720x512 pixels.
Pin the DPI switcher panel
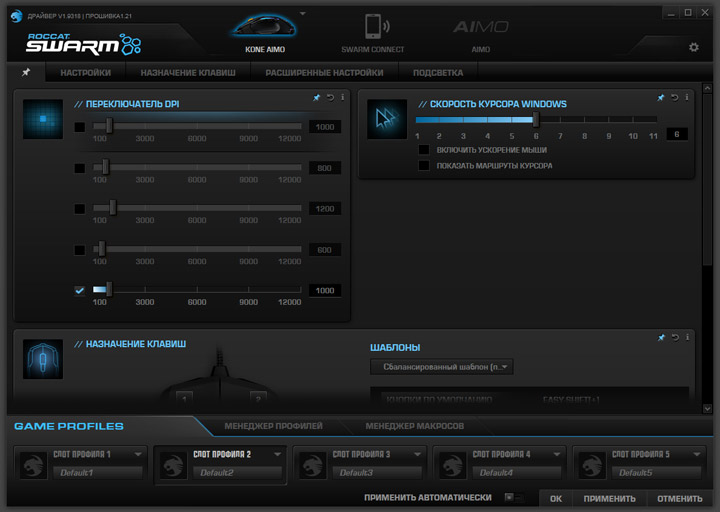point(316,97)
